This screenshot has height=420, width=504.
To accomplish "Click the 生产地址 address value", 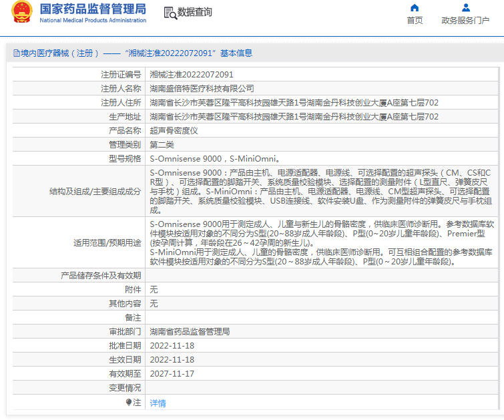I will 294,117.
